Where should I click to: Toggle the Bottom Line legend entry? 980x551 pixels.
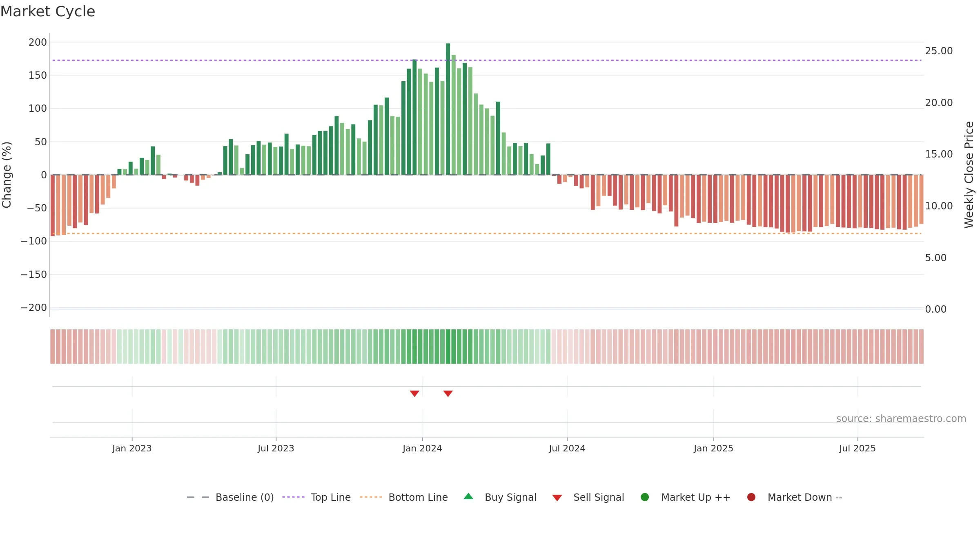point(404,497)
